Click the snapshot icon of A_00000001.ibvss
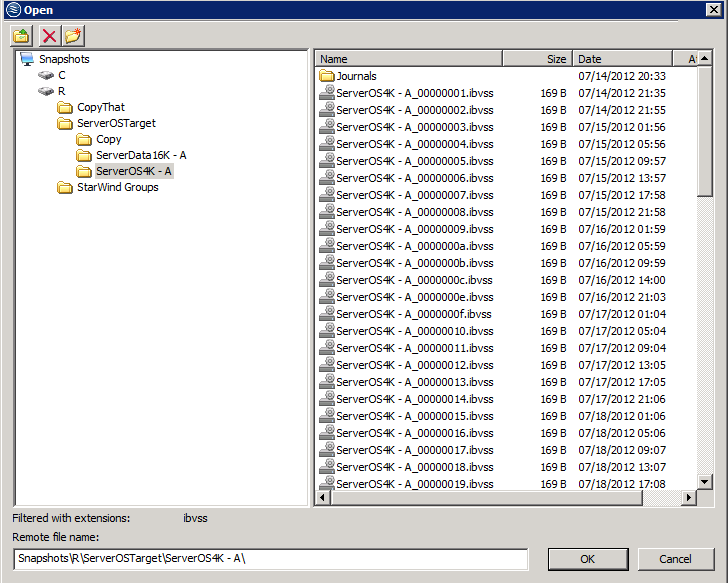This screenshot has width=728, height=583. click(x=327, y=92)
